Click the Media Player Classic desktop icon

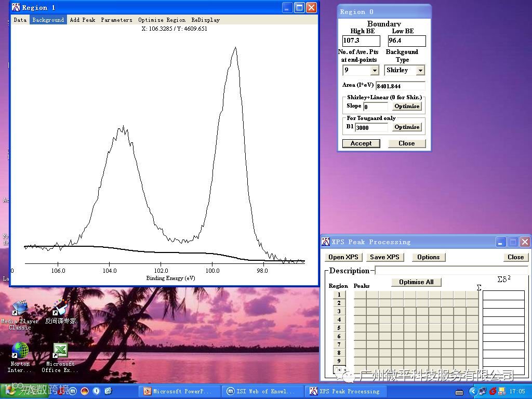click(x=20, y=315)
